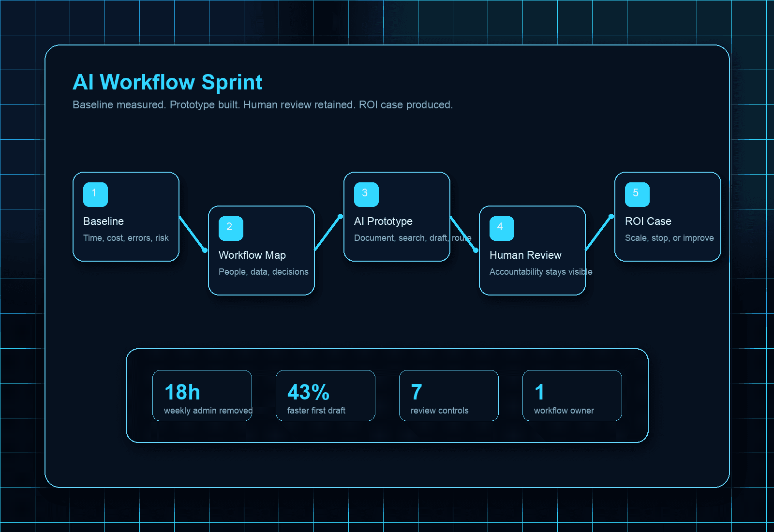This screenshot has height=532, width=774.
Task: Open the Baseline step card
Action: tap(126, 216)
